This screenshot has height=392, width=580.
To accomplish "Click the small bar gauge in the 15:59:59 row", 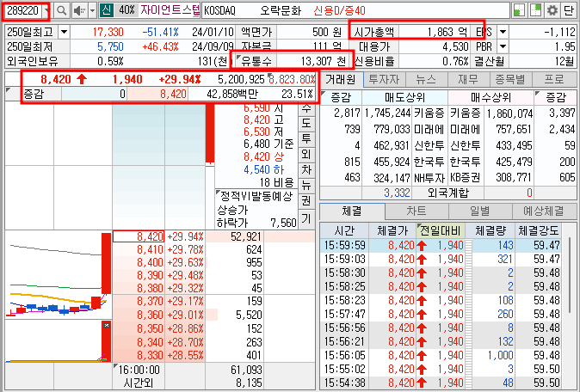I will 468,245.
